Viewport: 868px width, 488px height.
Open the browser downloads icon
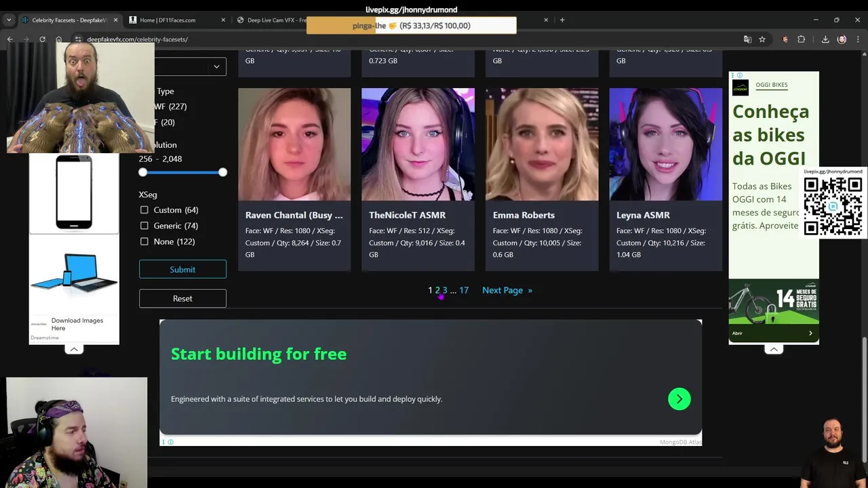tap(825, 39)
